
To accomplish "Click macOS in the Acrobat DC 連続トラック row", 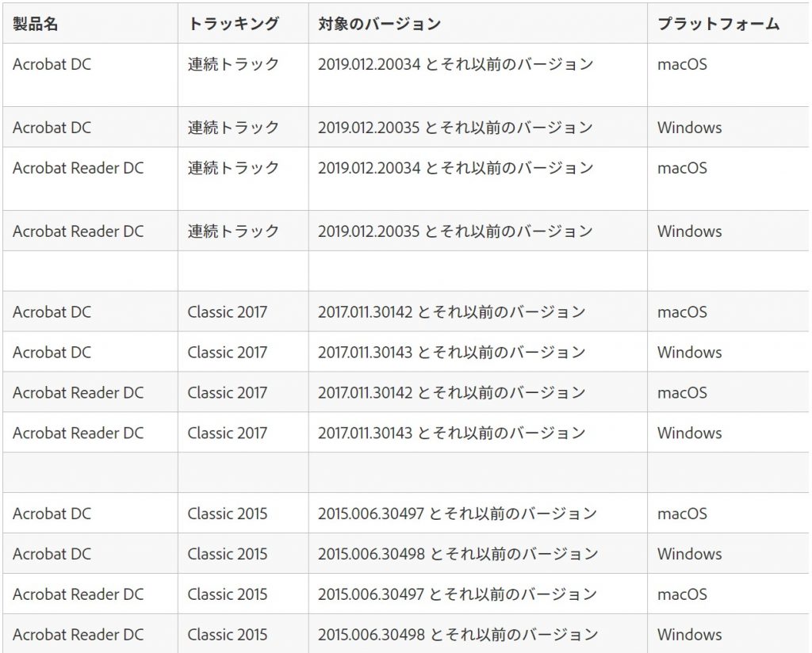I will click(682, 64).
